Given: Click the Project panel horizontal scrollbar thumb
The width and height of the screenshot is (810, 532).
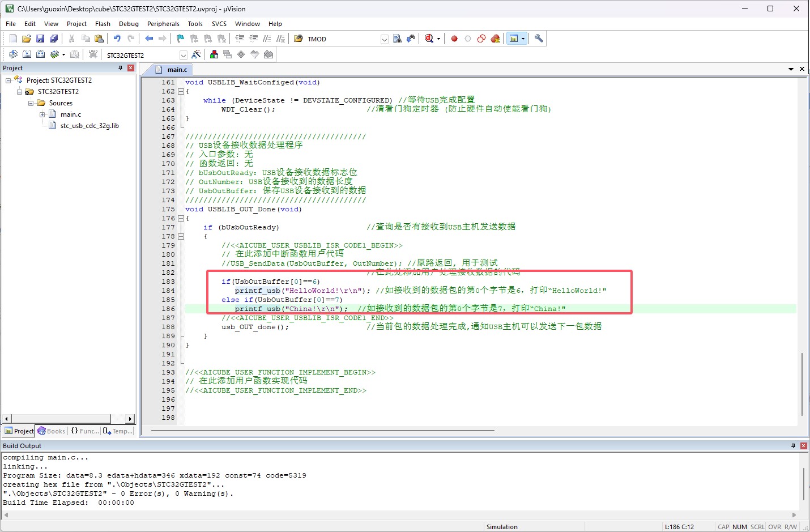Looking at the screenshot, I should [61, 419].
